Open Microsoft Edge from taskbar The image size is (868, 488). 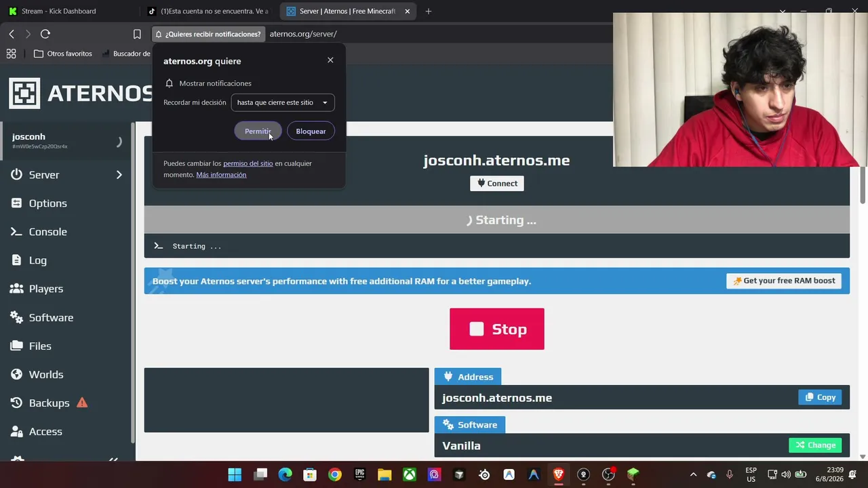[x=285, y=474]
